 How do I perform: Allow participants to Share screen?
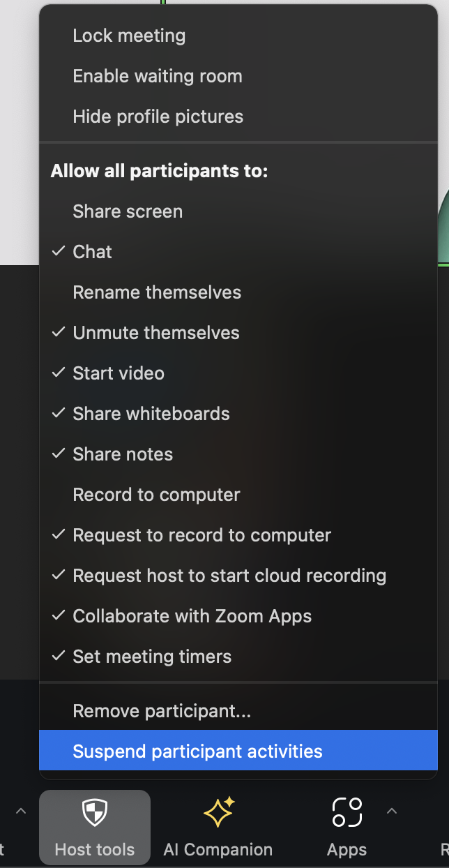point(128,211)
